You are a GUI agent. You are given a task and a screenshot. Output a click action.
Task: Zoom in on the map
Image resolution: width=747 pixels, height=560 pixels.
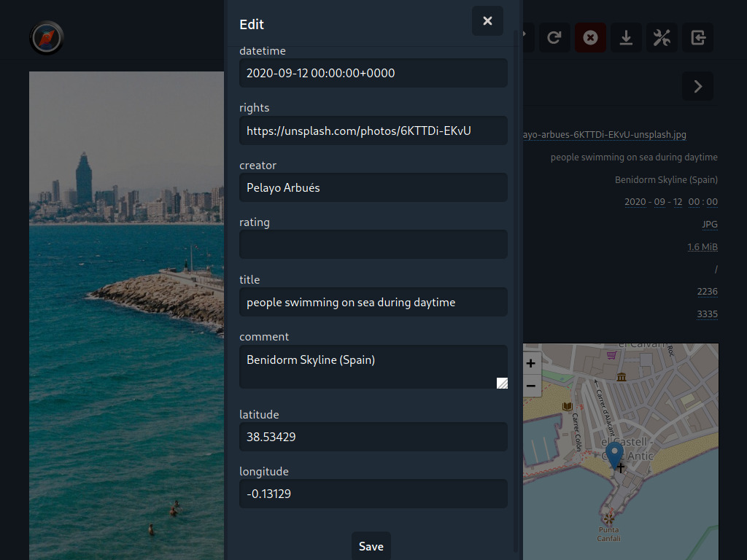coord(531,363)
